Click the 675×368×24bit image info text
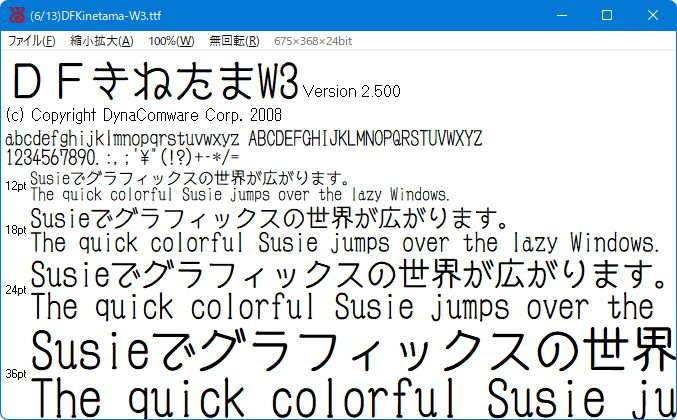Image resolution: width=677 pixels, height=420 pixels. pos(313,41)
